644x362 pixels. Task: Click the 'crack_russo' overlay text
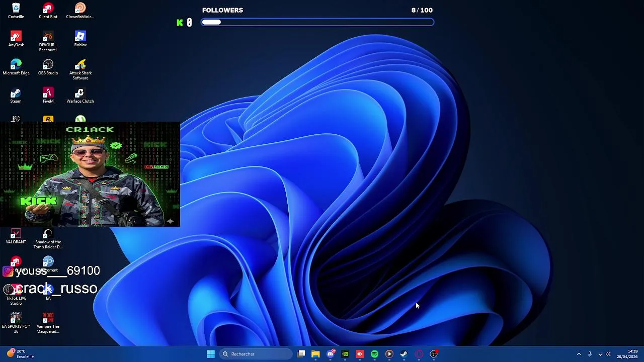click(56, 289)
